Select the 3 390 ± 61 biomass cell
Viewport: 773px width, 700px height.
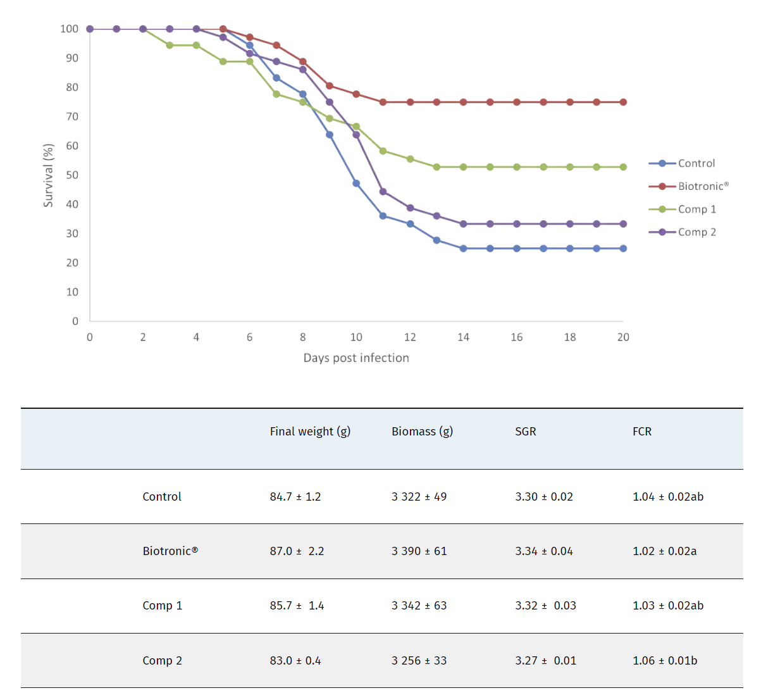click(x=419, y=551)
